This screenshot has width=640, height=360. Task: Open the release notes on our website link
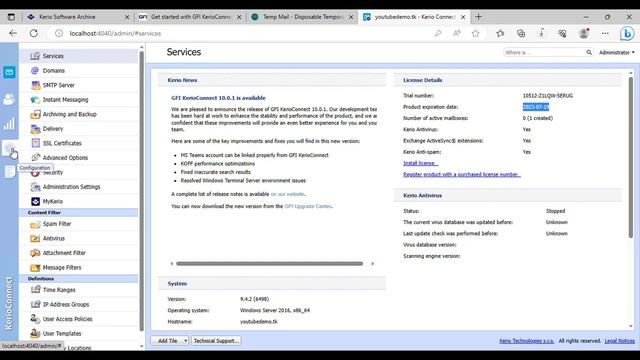pos(287,194)
